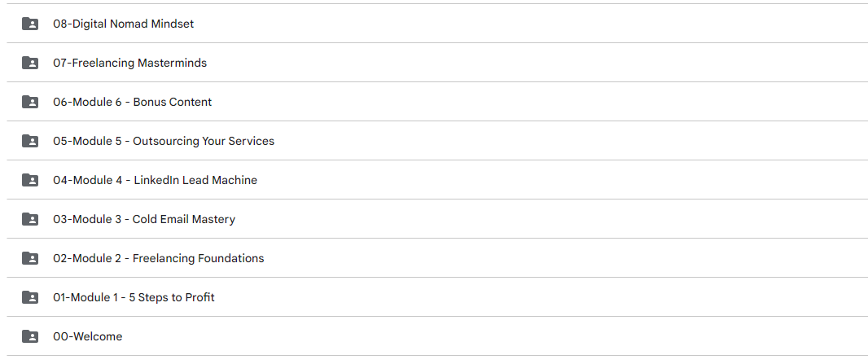Open 04-Module 4 - LinkedIn Lead Machine text
868x364 pixels.
(x=155, y=180)
